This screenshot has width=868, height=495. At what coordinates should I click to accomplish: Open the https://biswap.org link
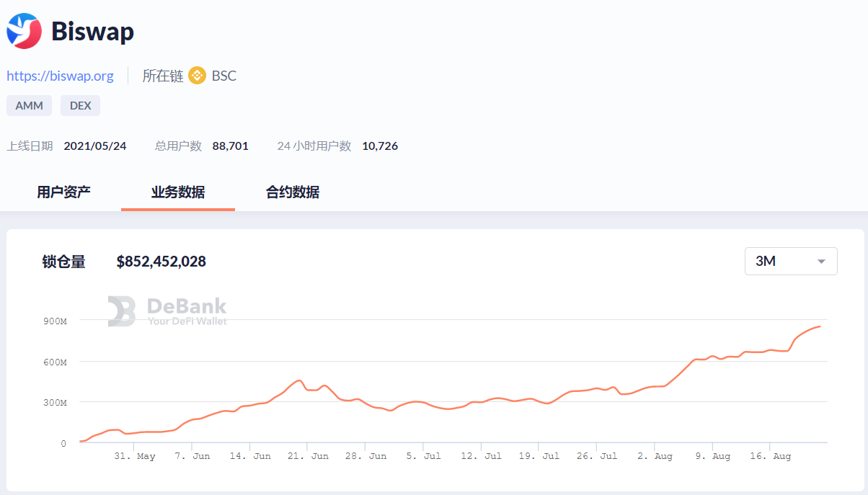pos(61,76)
